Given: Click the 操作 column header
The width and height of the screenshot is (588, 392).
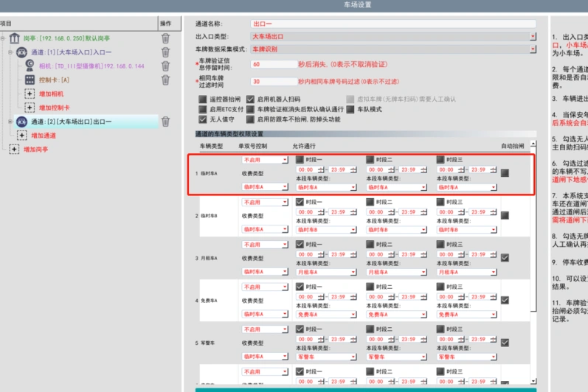Looking at the screenshot, I should coord(165,24).
